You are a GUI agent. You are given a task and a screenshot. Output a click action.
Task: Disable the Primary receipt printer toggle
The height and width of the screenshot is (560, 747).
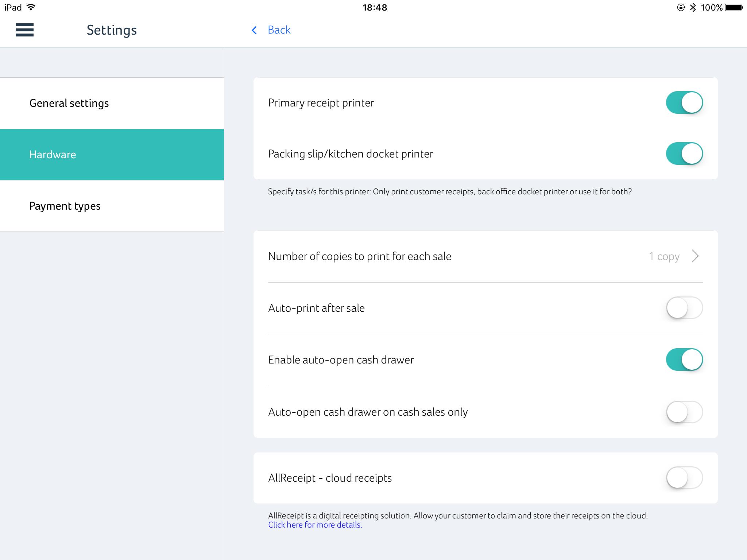(684, 102)
